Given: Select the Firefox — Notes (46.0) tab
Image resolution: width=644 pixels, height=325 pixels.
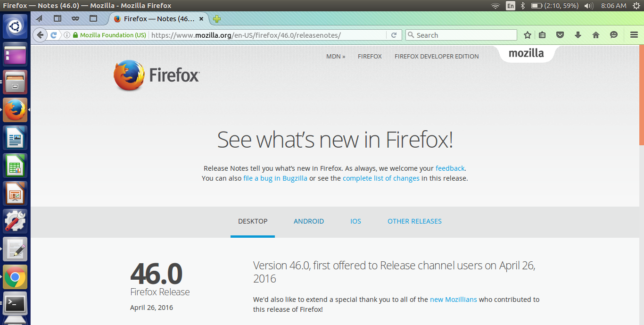Looking at the screenshot, I should [x=159, y=19].
